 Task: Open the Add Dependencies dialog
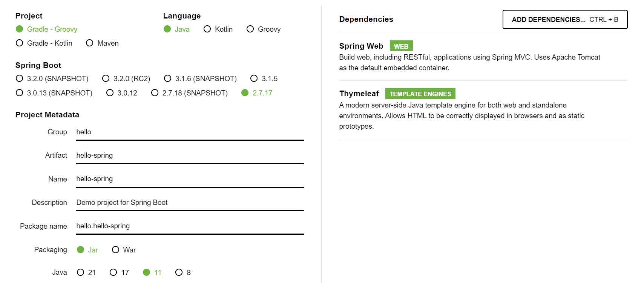pos(565,20)
